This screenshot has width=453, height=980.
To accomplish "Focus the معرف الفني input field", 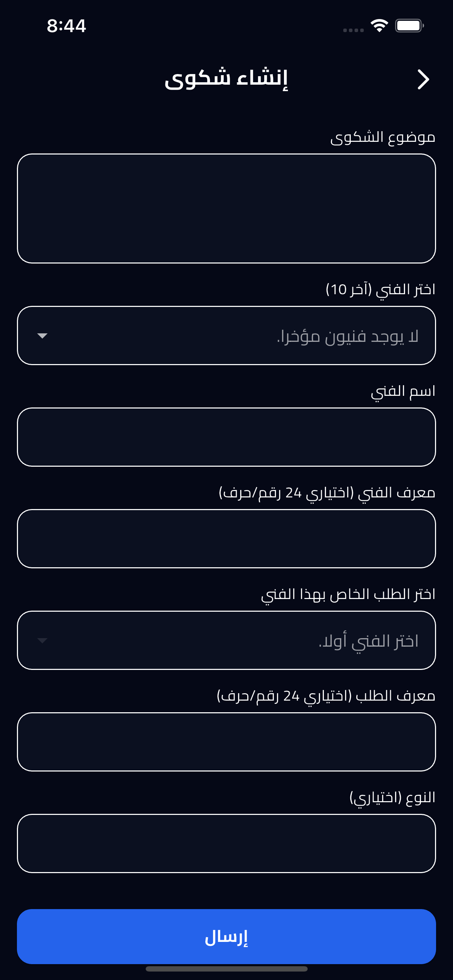I will 226,539.
